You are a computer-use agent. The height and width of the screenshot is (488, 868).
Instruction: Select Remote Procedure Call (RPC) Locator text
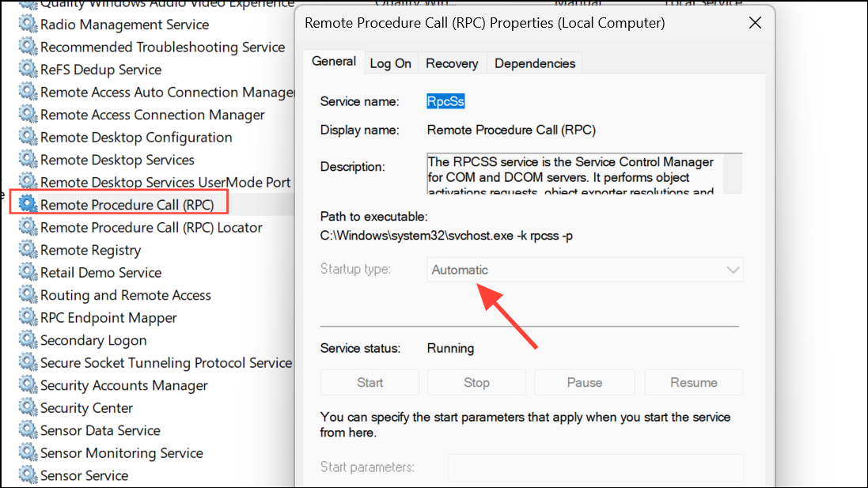tap(151, 228)
